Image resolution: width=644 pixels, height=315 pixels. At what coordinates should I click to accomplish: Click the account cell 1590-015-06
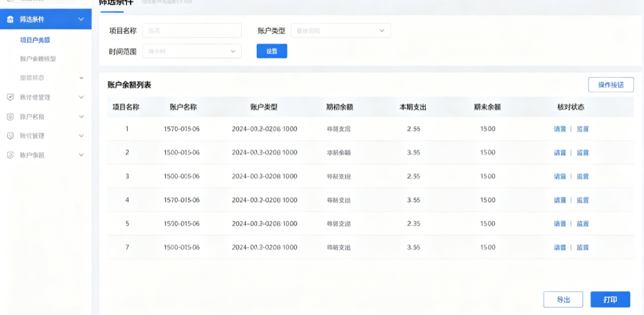click(181, 224)
